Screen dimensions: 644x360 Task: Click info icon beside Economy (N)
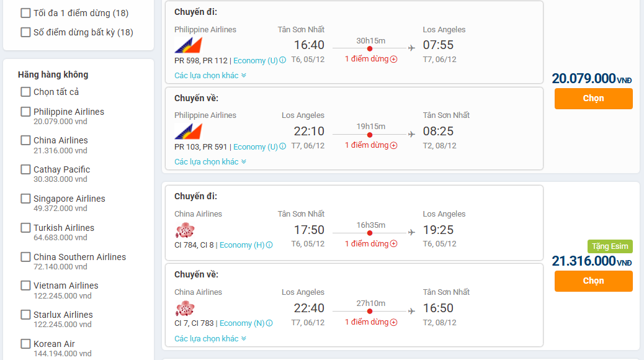coord(269,323)
